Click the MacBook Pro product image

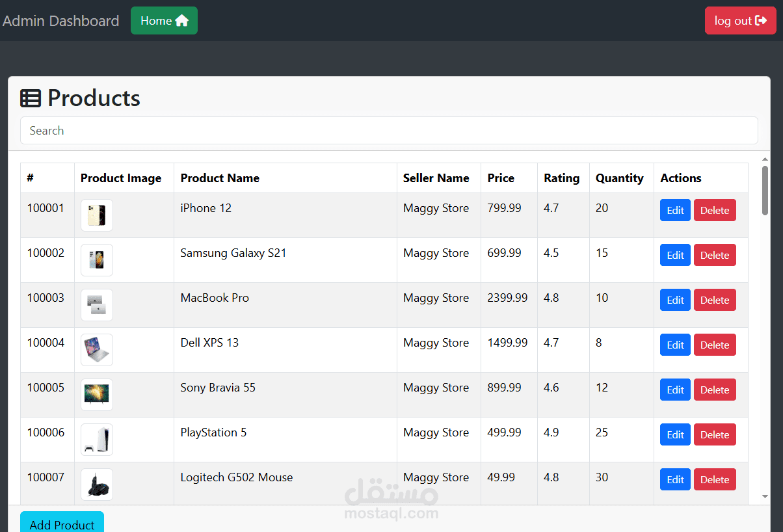97,305
